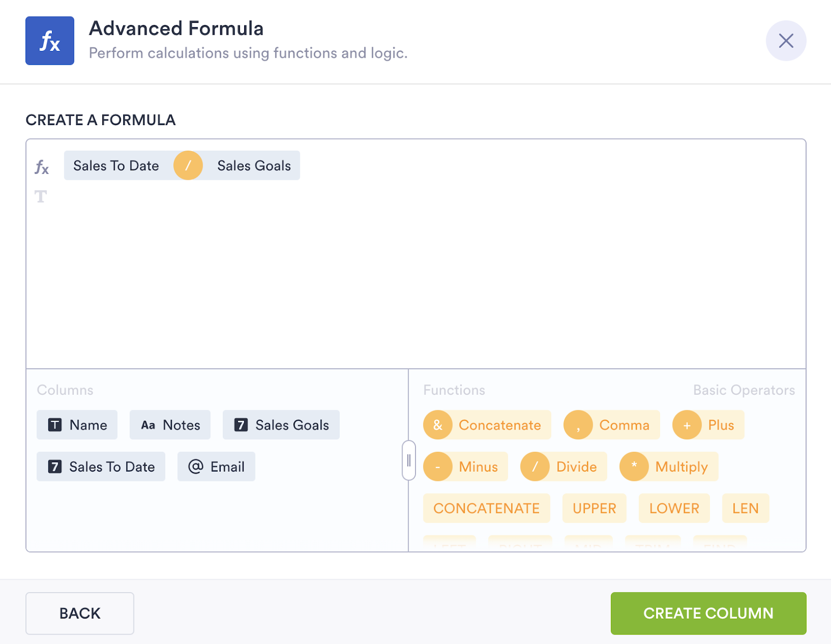Select the divide operator in the formula
831x644 pixels.
(188, 166)
